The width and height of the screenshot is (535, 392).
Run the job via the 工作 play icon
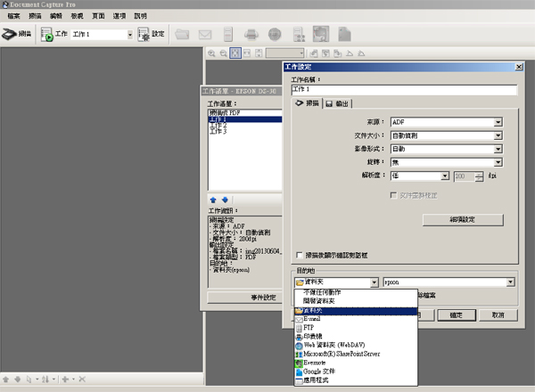click(x=46, y=34)
